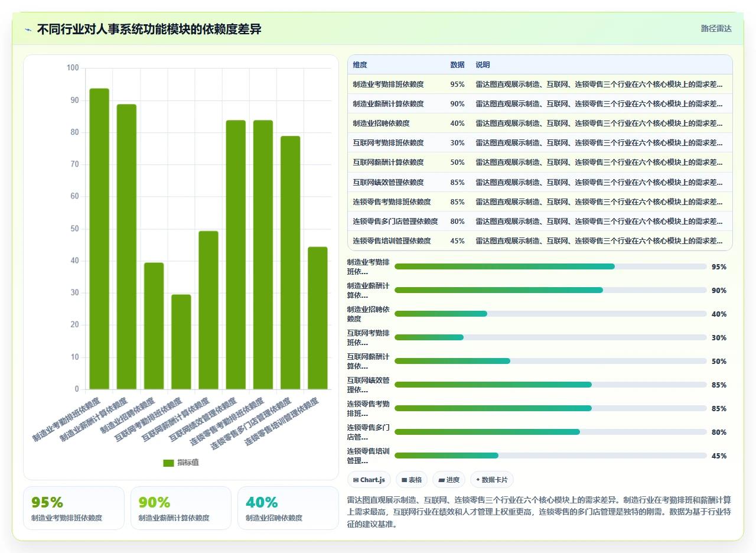Click the 95% progress bar for 制造业考勤排班
The height and width of the screenshot is (553, 756).
click(550, 266)
